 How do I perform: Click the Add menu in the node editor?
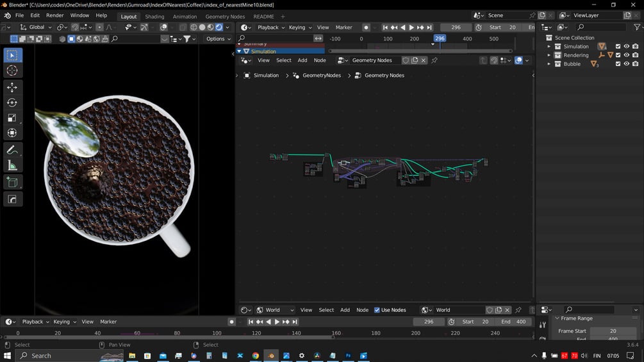[x=302, y=60]
